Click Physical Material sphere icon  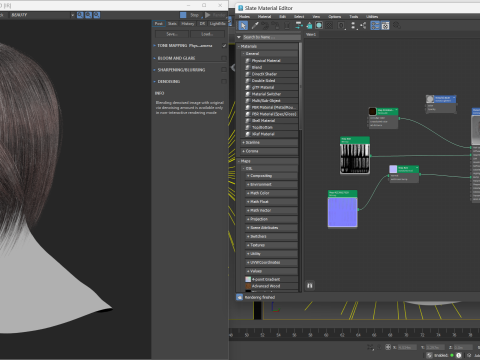(x=248, y=61)
